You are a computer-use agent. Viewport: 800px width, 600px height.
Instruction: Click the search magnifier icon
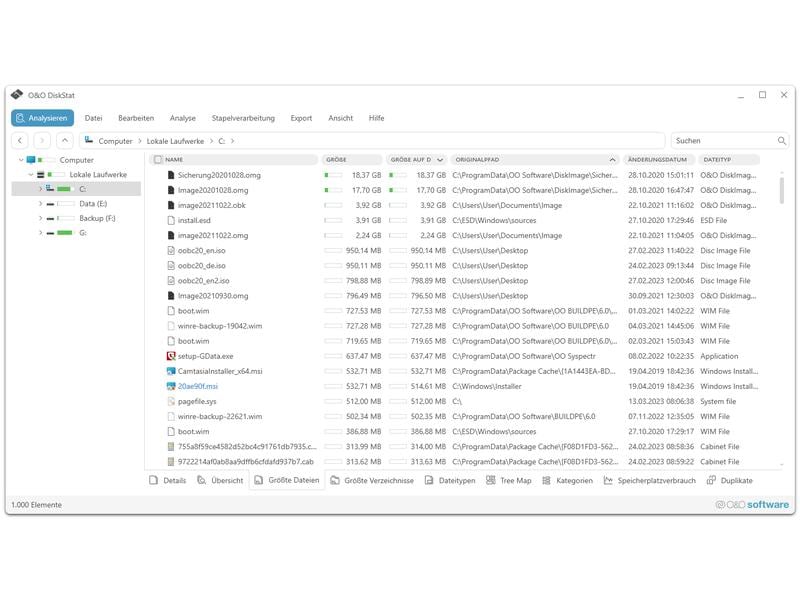point(782,141)
